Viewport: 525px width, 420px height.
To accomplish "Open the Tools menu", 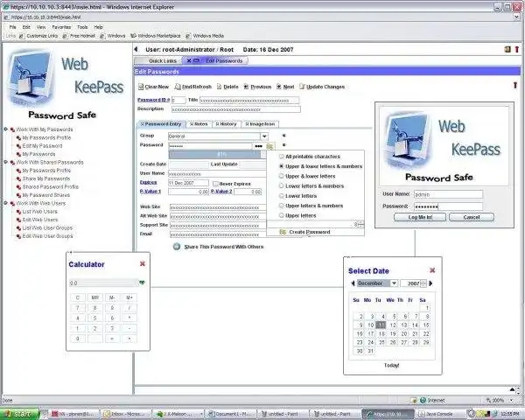I will pyautogui.click(x=82, y=27).
